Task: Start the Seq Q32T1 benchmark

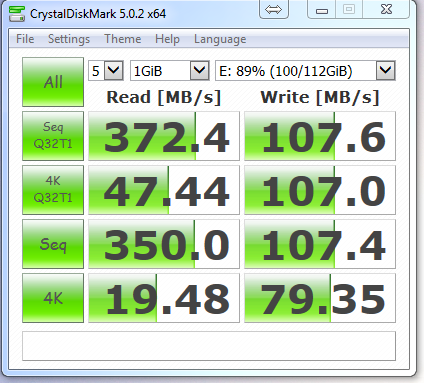Action: 53,136
